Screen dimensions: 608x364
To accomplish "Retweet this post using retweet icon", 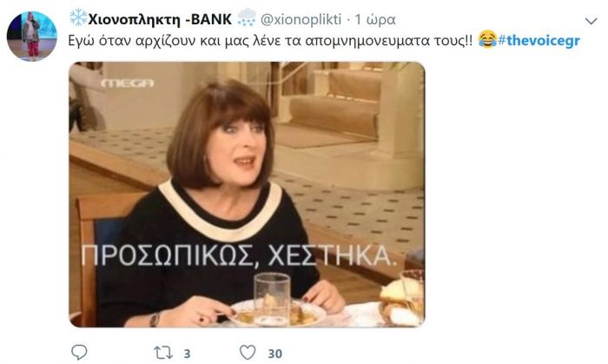I will click(x=163, y=353).
